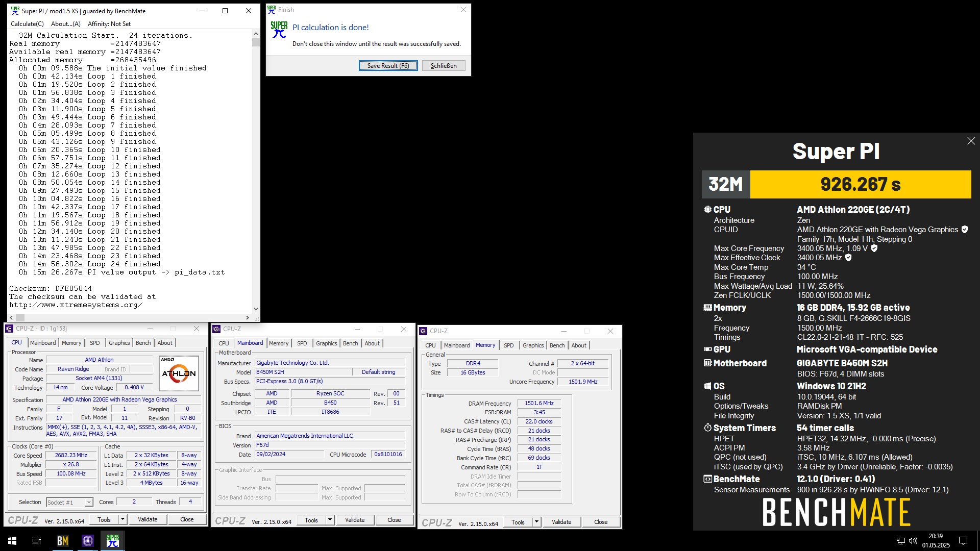This screenshot has width=980, height=551.
Task: Click the Super PI icon in Finish dialog
Action: pos(279,30)
